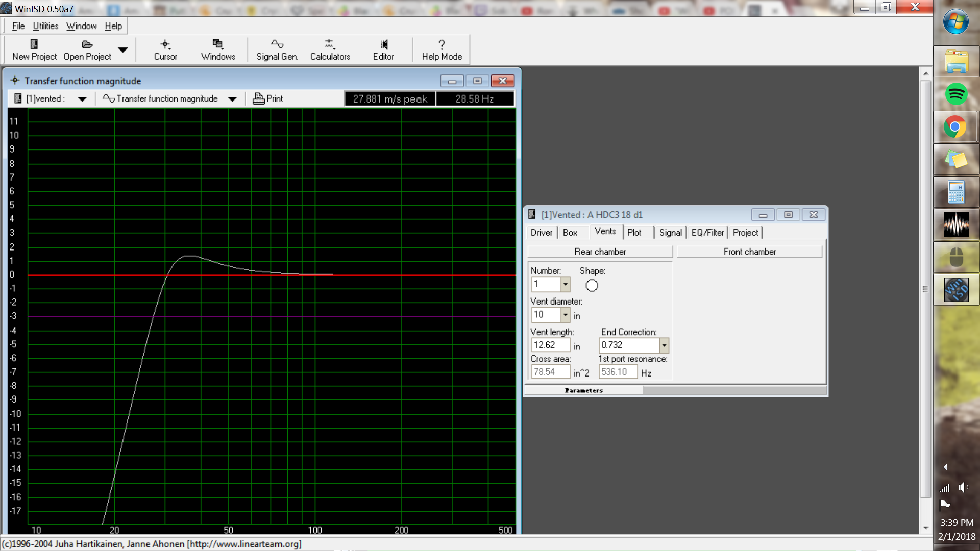Open the waveform audio app on taskbar
The height and width of the screenshot is (551, 980).
[x=956, y=225]
